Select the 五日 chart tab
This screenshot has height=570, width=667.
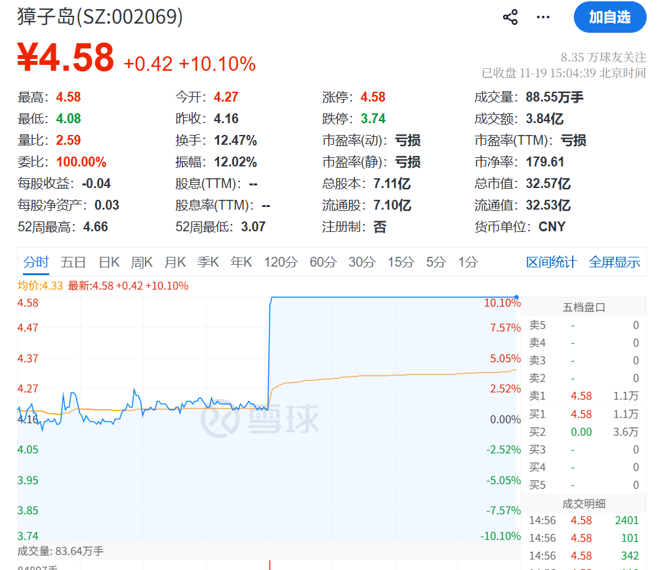click(73, 262)
